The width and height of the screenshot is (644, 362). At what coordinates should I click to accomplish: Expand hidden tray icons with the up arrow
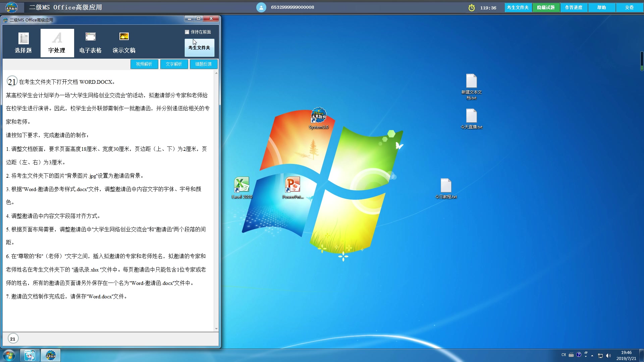[x=592, y=355]
